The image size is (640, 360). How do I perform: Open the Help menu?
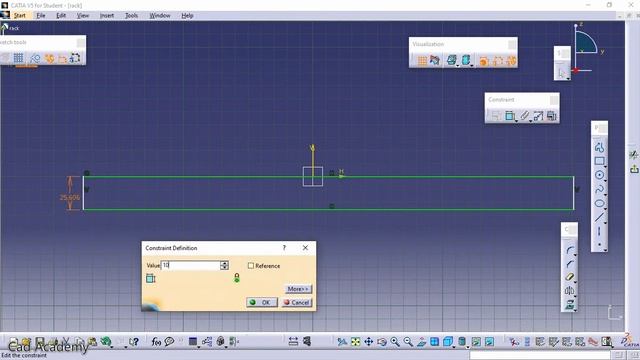pyautogui.click(x=187, y=16)
